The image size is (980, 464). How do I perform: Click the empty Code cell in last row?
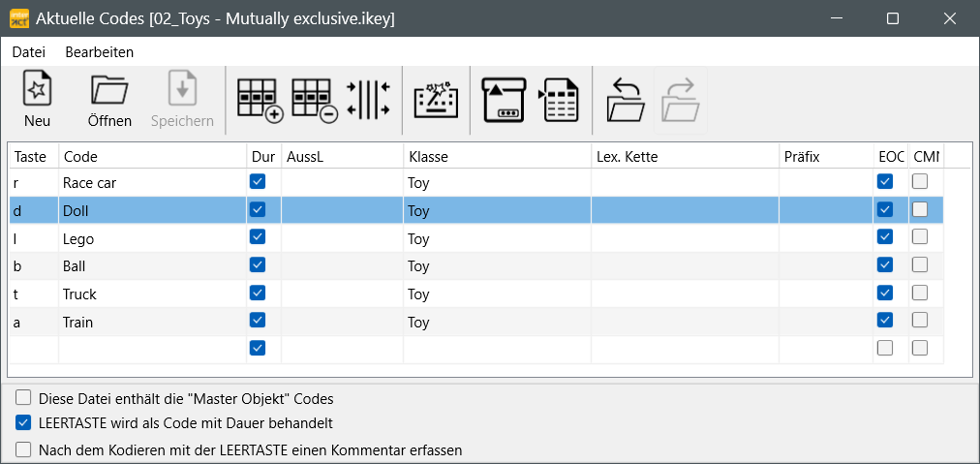point(152,350)
